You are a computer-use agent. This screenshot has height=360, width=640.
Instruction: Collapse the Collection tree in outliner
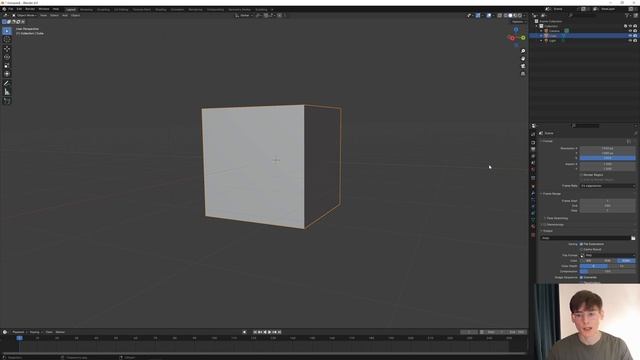pyautogui.click(x=537, y=26)
